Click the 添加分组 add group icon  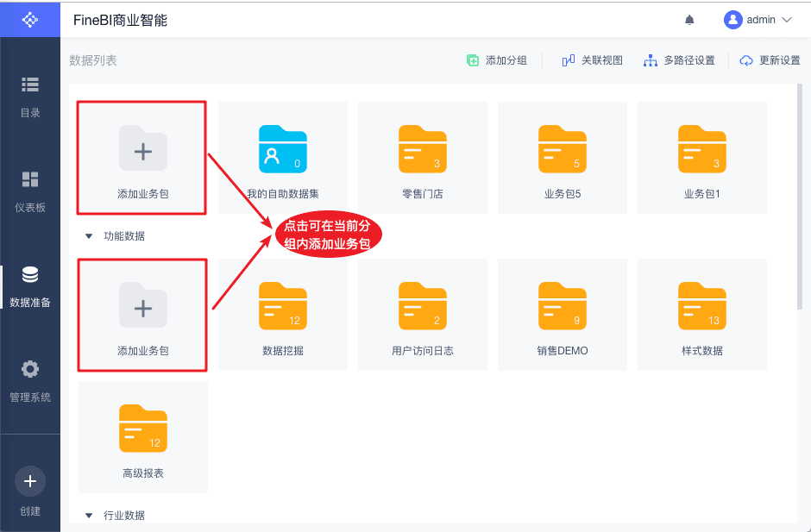point(473,60)
